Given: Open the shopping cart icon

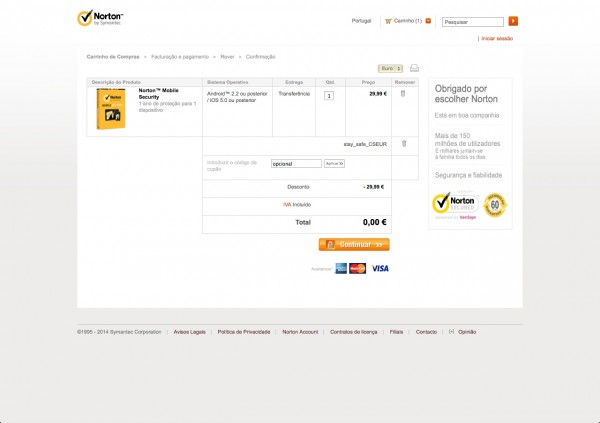Looking at the screenshot, I should click(x=388, y=21).
